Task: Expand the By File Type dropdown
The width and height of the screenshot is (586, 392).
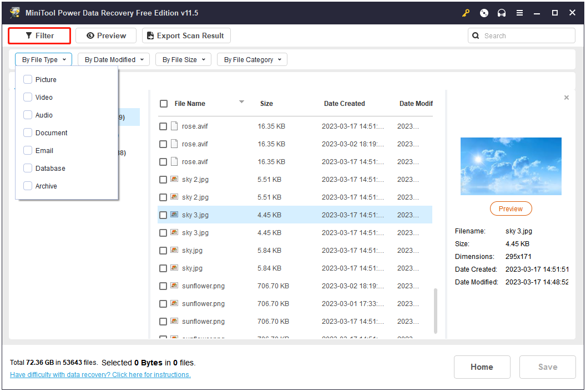Action: 44,60
